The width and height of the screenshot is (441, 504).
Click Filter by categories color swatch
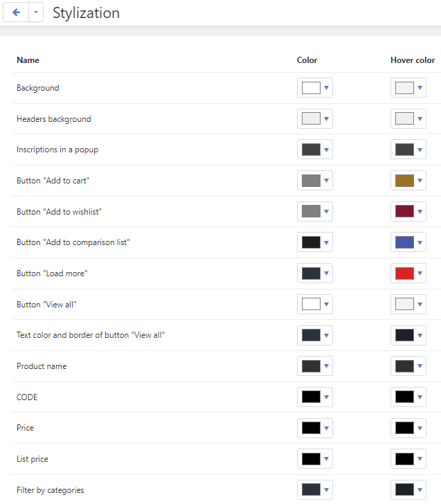(311, 490)
